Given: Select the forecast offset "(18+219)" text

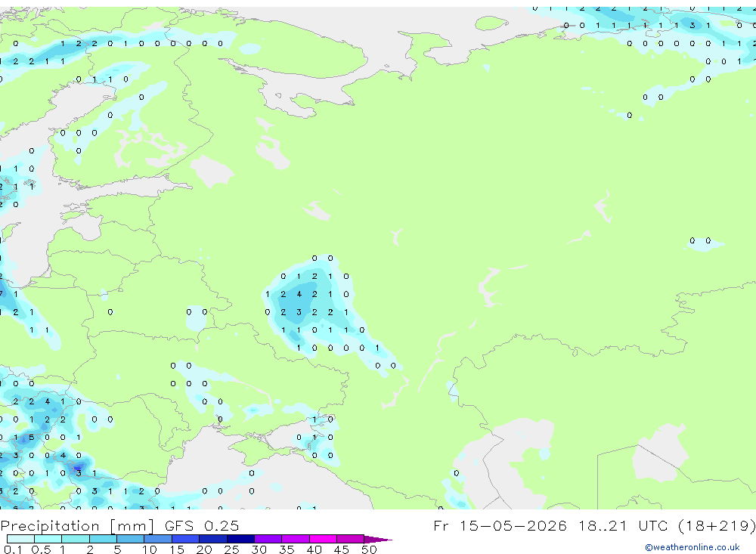Looking at the screenshot, I should pos(717,526).
